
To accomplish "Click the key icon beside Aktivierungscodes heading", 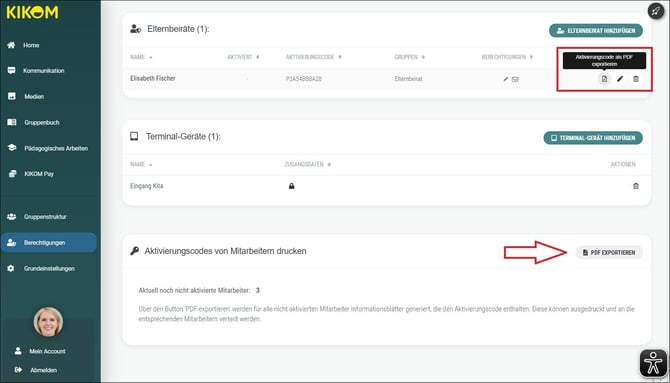I will (135, 251).
